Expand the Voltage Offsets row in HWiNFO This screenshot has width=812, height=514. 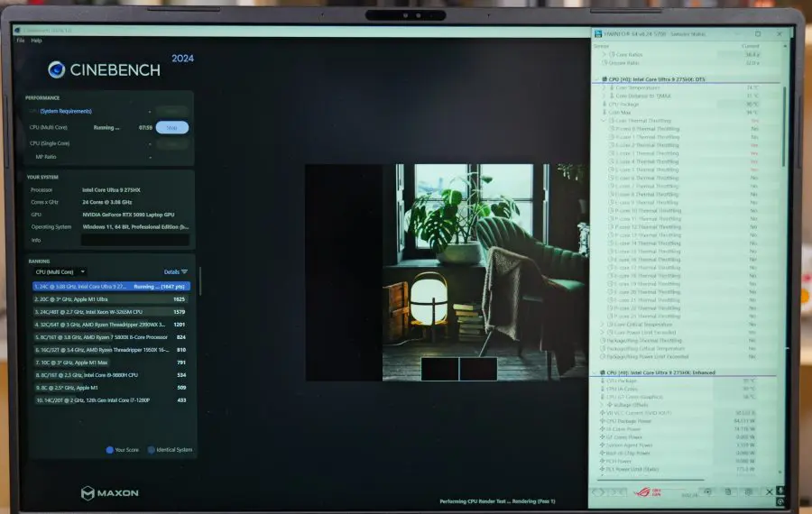coord(603,405)
